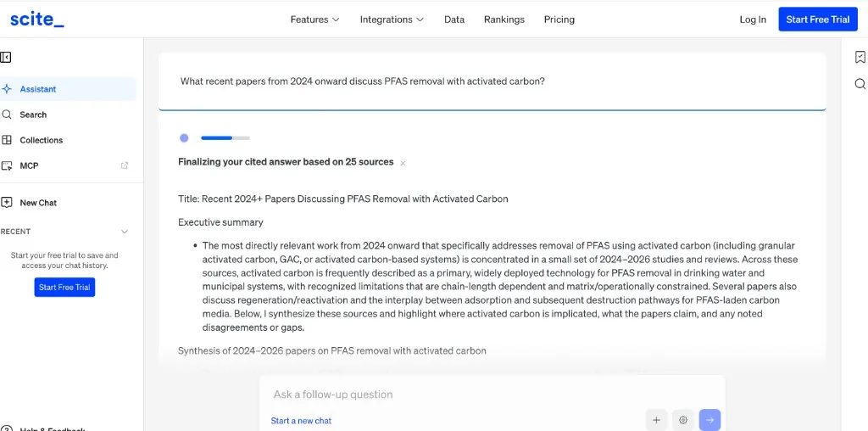Open MCP external link icon
Image resolution: width=868 pixels, height=431 pixels.
[125, 165]
